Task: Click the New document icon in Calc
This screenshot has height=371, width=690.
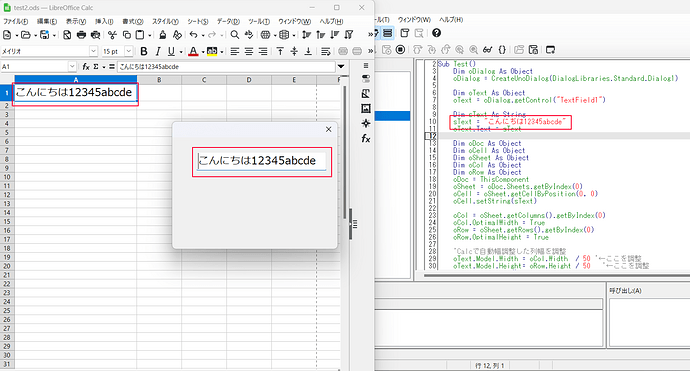Action: [7, 35]
